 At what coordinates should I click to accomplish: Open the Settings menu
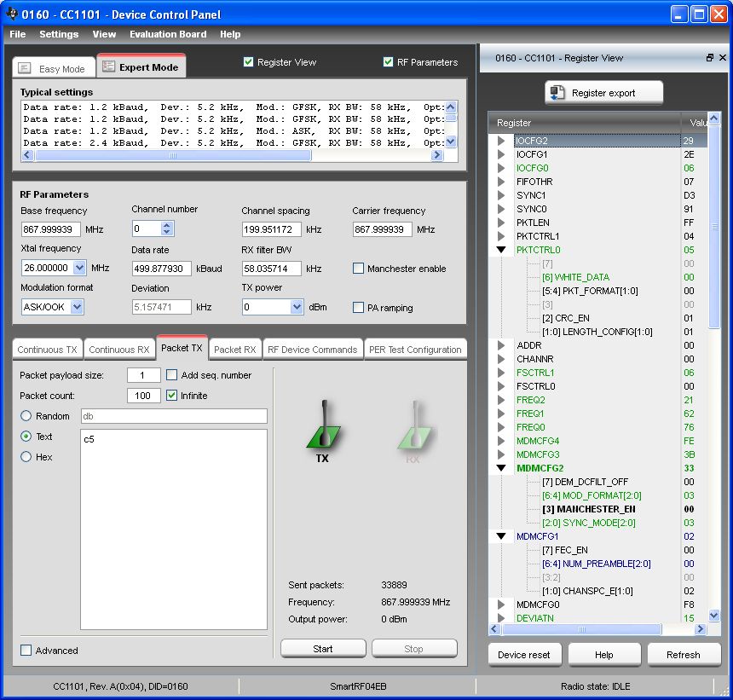(x=59, y=34)
